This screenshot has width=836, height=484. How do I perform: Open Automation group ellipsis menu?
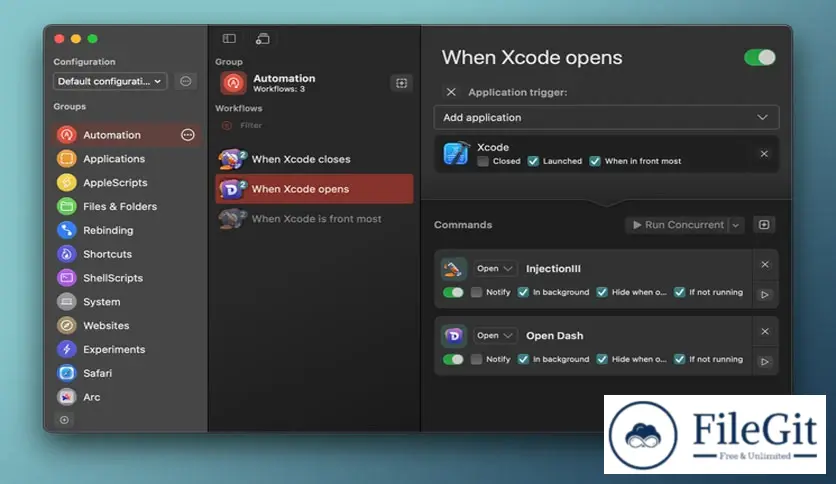coord(188,135)
